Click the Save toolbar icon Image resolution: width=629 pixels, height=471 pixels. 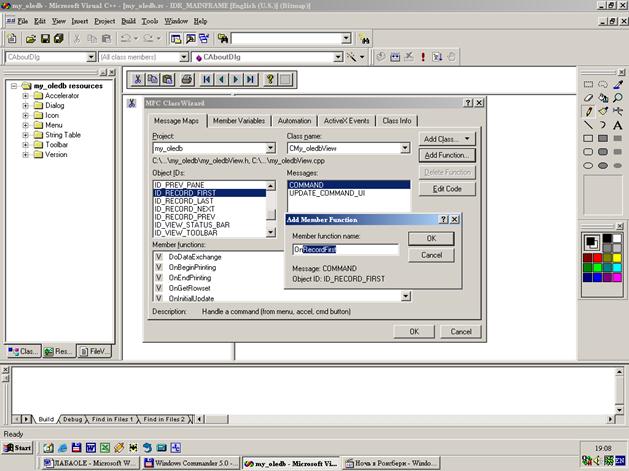pos(45,39)
